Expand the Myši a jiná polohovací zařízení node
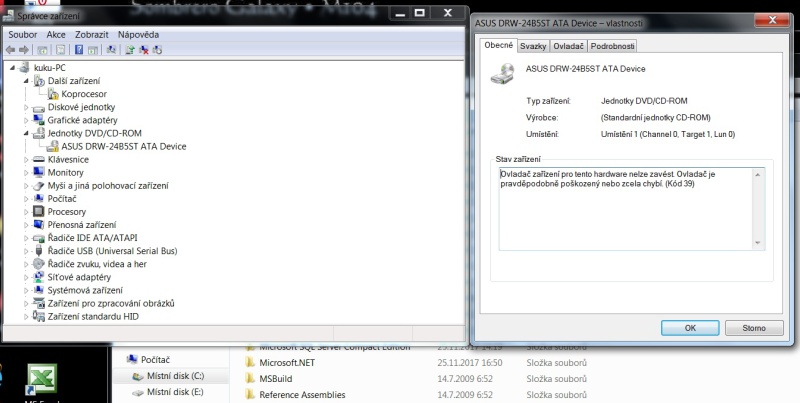Screen dimensions: 800x403 [x=26, y=186]
